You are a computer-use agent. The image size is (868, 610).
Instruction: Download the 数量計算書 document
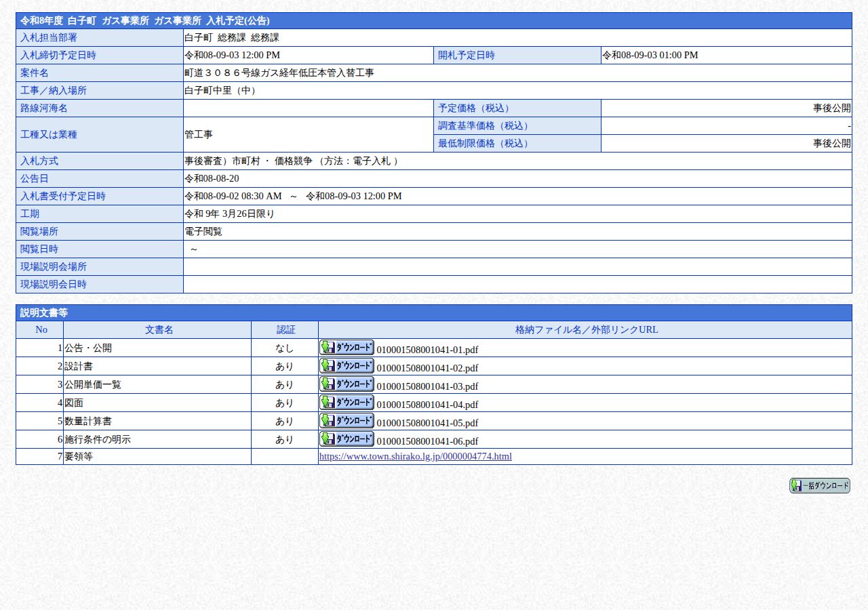347,420
